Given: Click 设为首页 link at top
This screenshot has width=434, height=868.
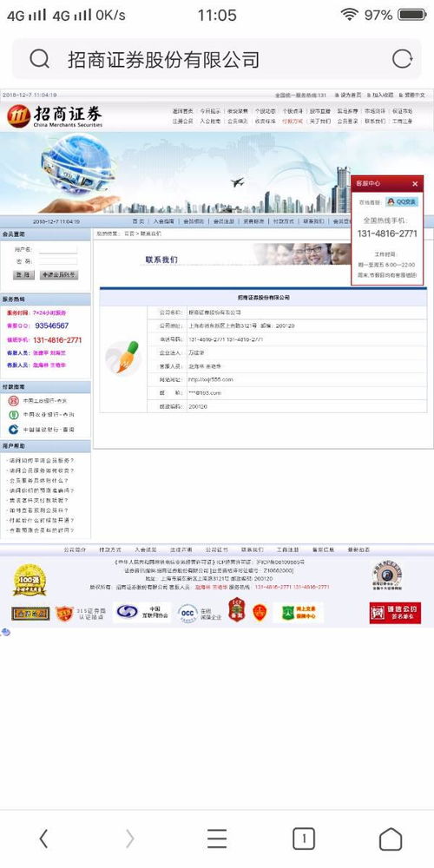Looking at the screenshot, I should [x=351, y=95].
